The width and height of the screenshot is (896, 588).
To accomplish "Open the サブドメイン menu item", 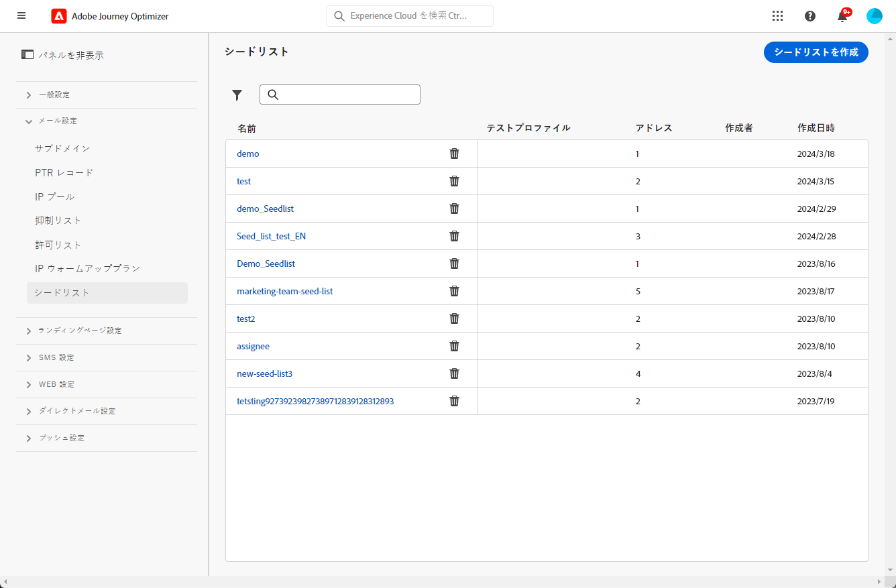I will [62, 148].
